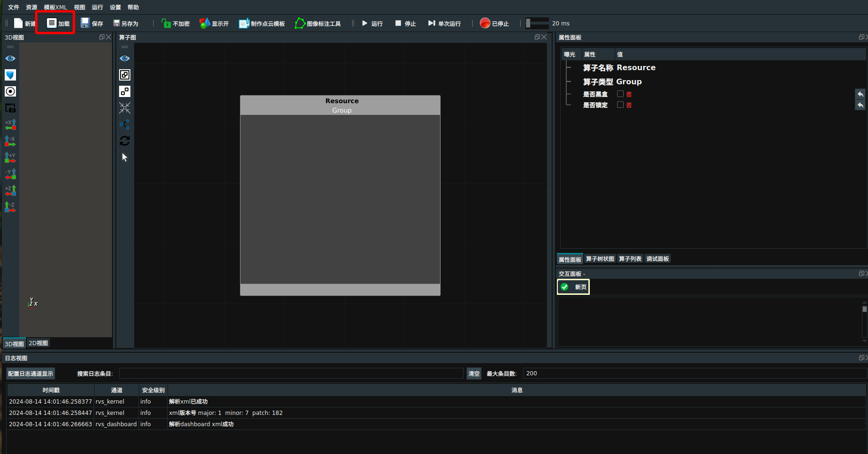Open the 视图 menu
This screenshot has height=454, width=868.
(80, 7)
